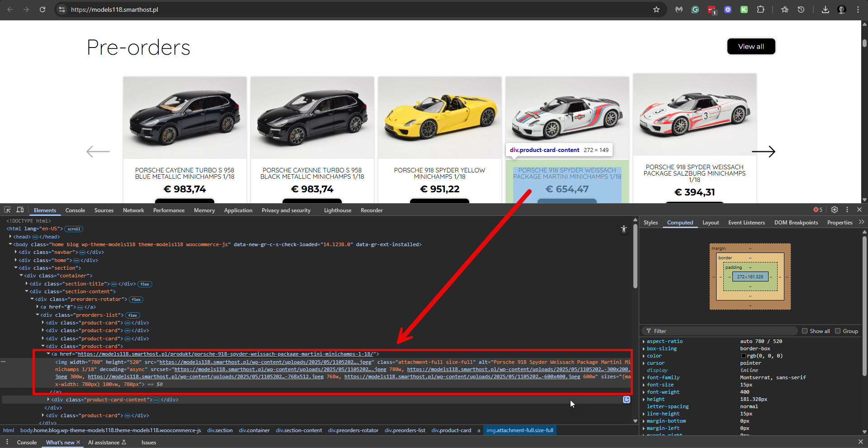Expand the aspect-ratio computed property
This screenshot has height=448, width=868.
[x=644, y=342]
